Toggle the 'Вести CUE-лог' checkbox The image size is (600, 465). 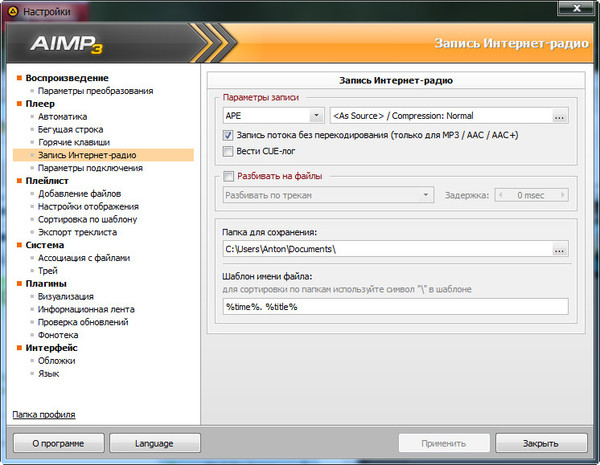tap(228, 152)
